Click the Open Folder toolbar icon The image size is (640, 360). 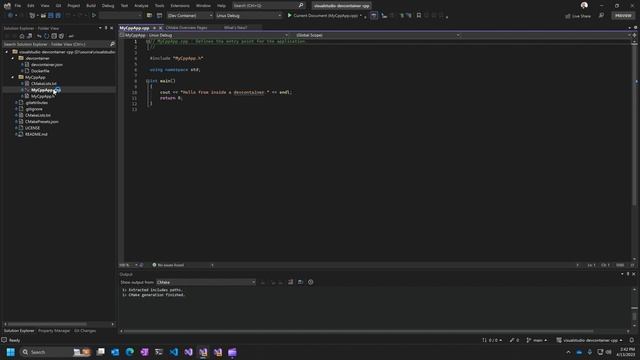[43, 16]
